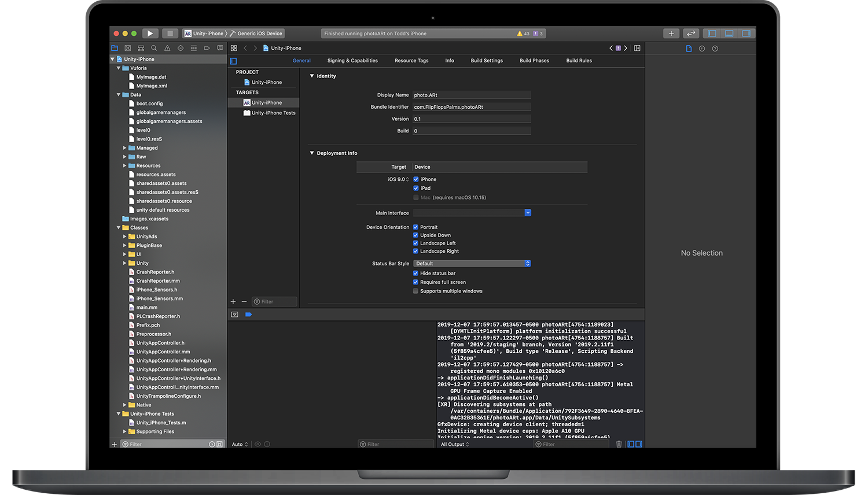Expand the Managed folder

tap(124, 148)
